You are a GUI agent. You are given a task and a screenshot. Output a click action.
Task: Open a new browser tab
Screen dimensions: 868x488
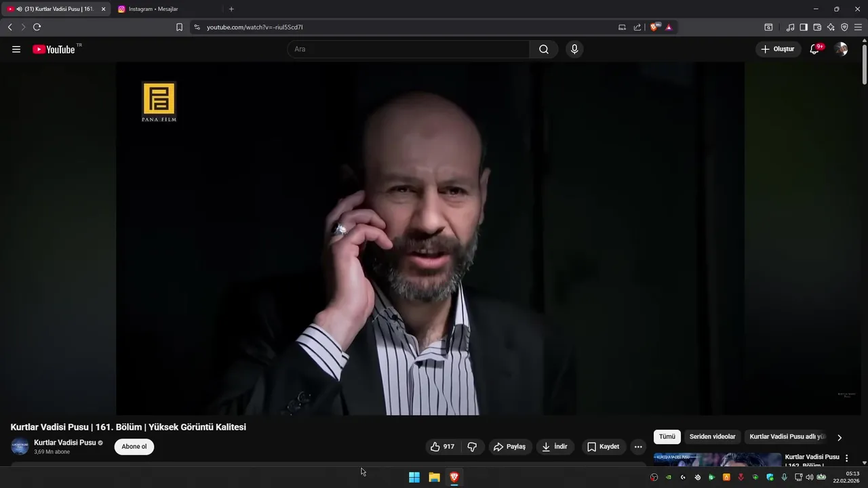(x=231, y=9)
